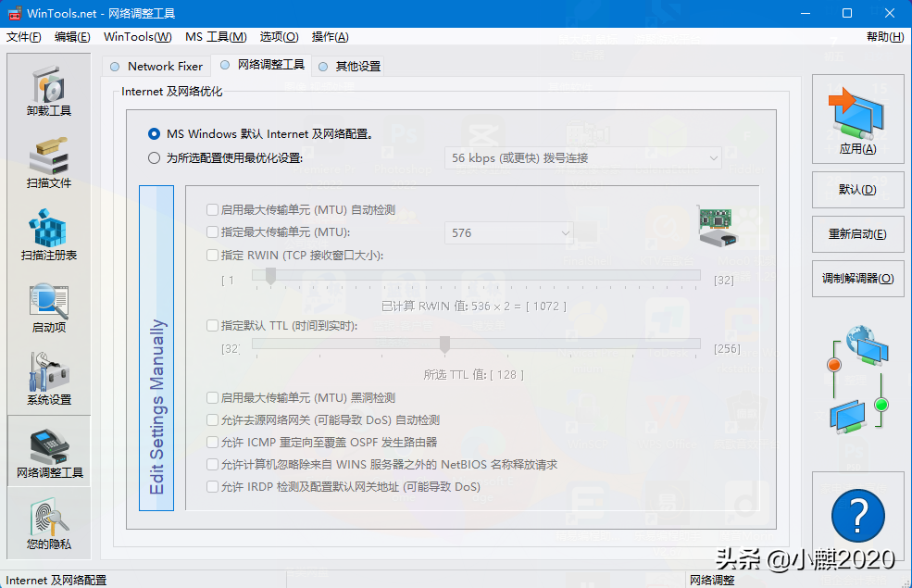
Task: Select MS Windows 默认 Internet 及网络配置 option
Action: 261,133
